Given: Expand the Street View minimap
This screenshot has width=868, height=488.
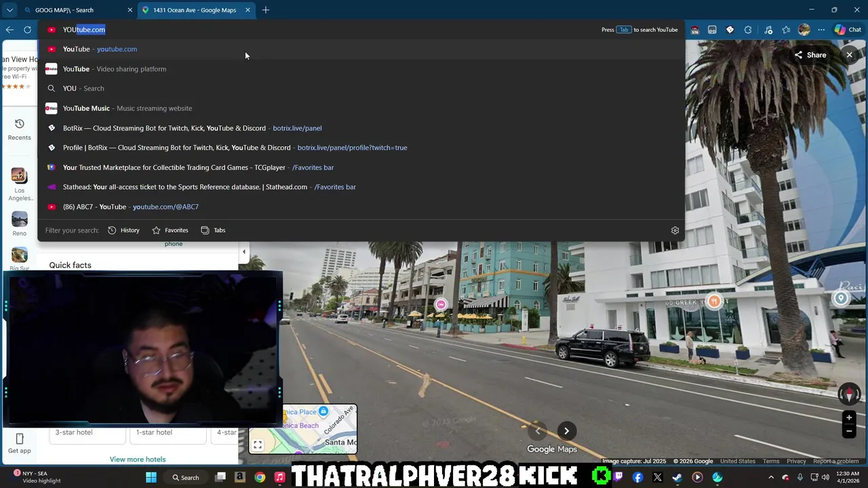Looking at the screenshot, I should click(x=258, y=445).
